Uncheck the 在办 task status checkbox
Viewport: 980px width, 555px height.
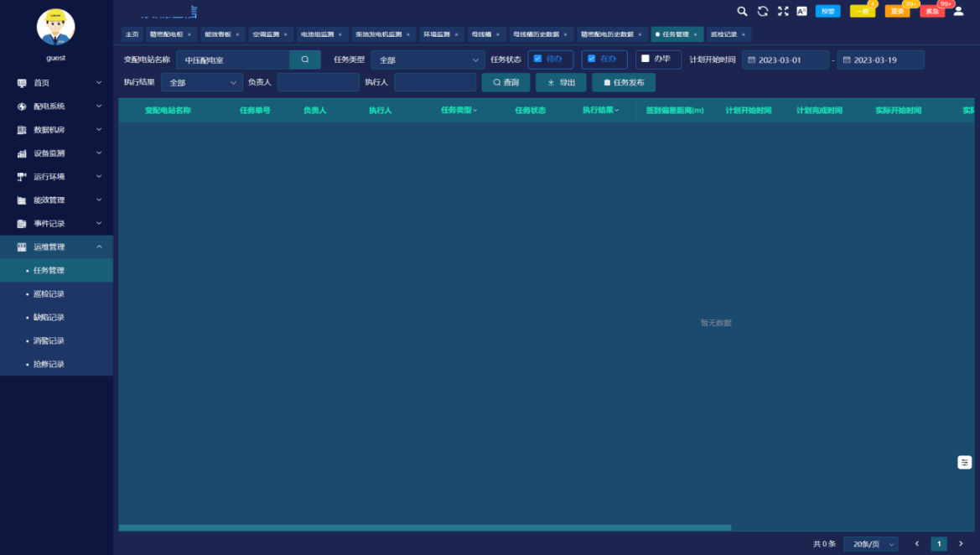coord(591,59)
